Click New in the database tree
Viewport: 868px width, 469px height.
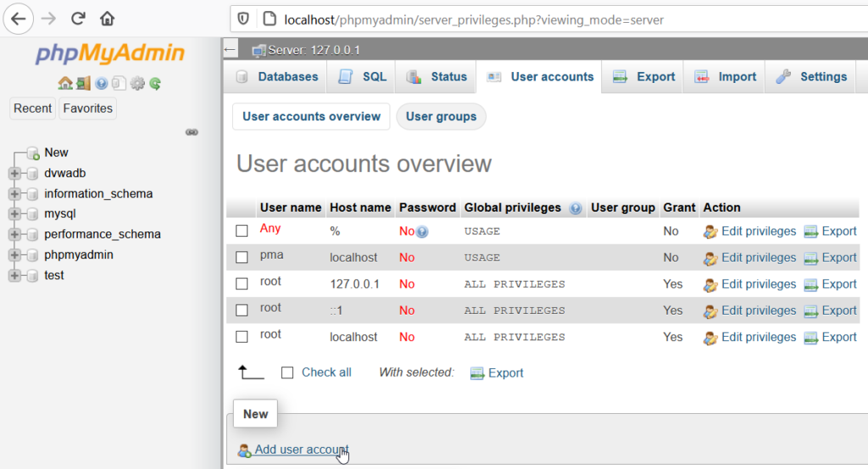pos(57,153)
